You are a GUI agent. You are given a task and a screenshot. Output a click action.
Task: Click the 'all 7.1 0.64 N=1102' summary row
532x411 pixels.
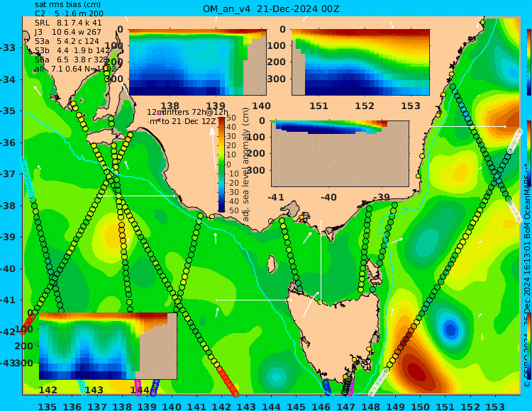75,69
